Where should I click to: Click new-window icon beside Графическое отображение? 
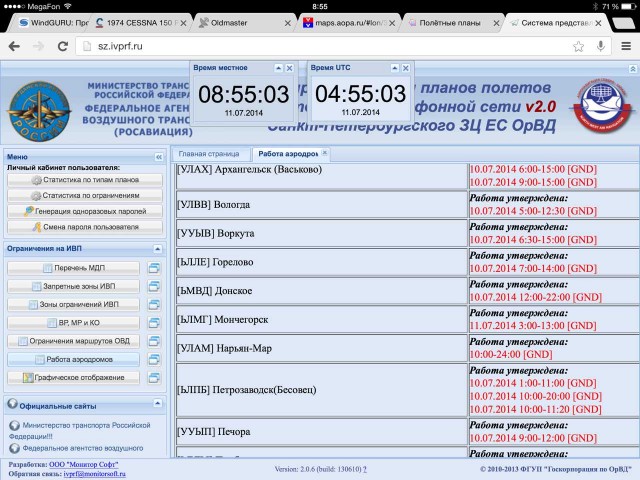point(154,377)
